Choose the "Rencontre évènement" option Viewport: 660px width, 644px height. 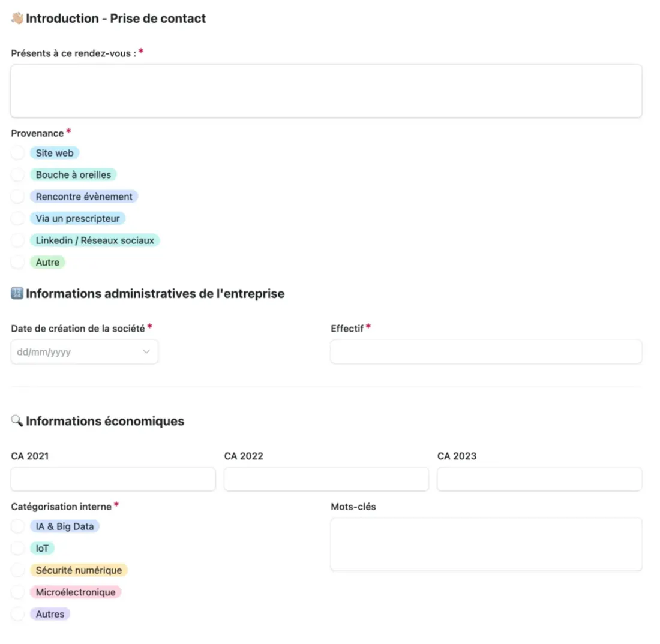click(x=17, y=196)
